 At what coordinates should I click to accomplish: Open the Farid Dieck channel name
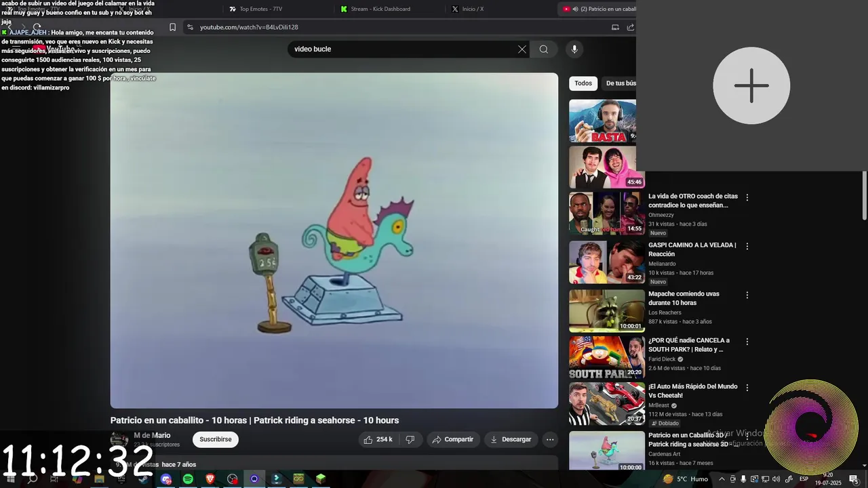[662, 359]
